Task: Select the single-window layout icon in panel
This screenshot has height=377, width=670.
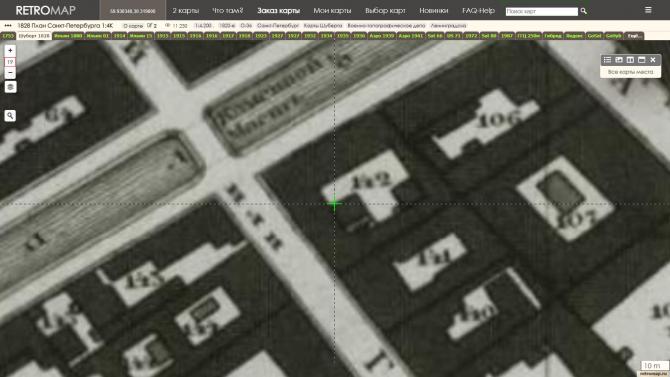Action: 641,60
